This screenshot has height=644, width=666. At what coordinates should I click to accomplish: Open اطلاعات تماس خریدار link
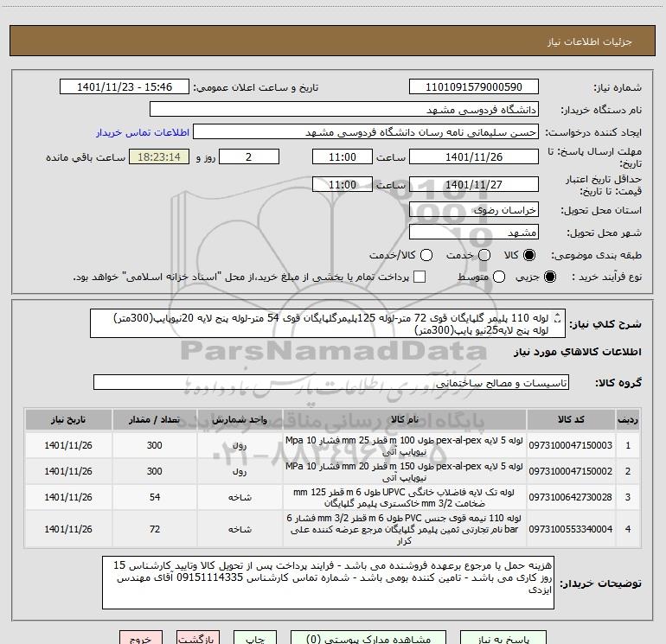click(143, 132)
